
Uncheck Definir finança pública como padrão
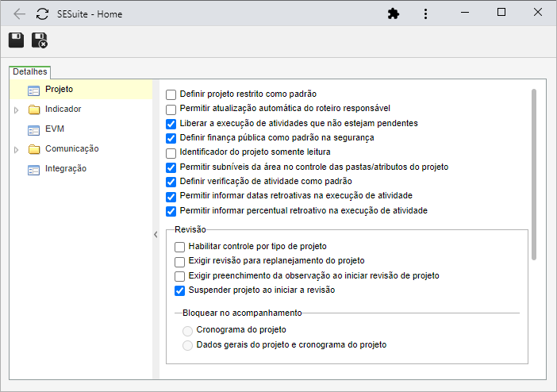tap(171, 138)
